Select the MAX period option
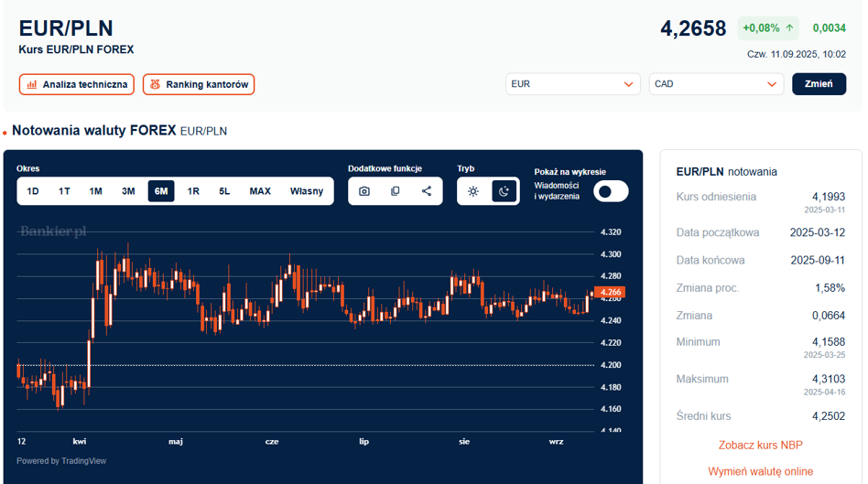Viewport: 868px width, 484px height. coord(260,191)
